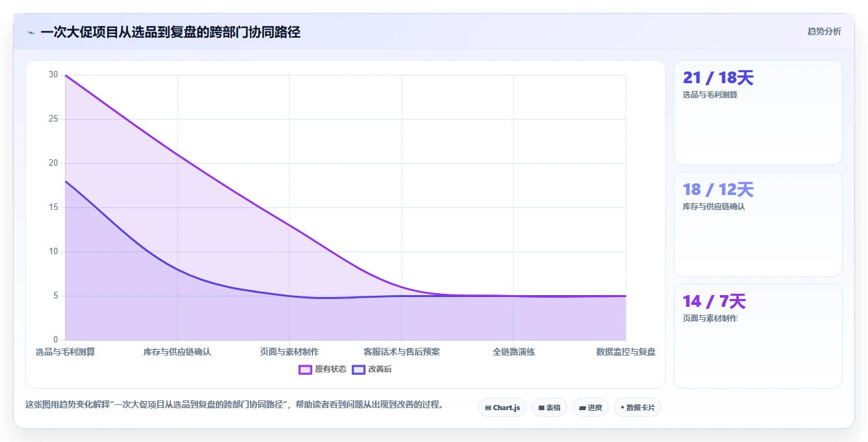Viewport: 868px width, 442px height.
Task: Click the 表格 tag button
Action: click(x=549, y=408)
